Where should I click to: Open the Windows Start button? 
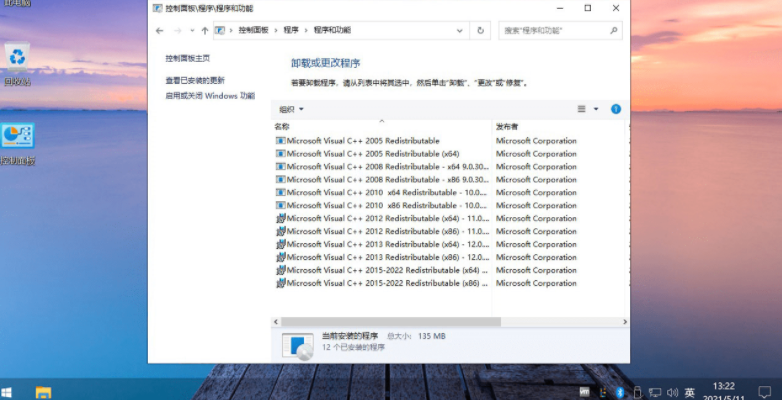click(6, 393)
